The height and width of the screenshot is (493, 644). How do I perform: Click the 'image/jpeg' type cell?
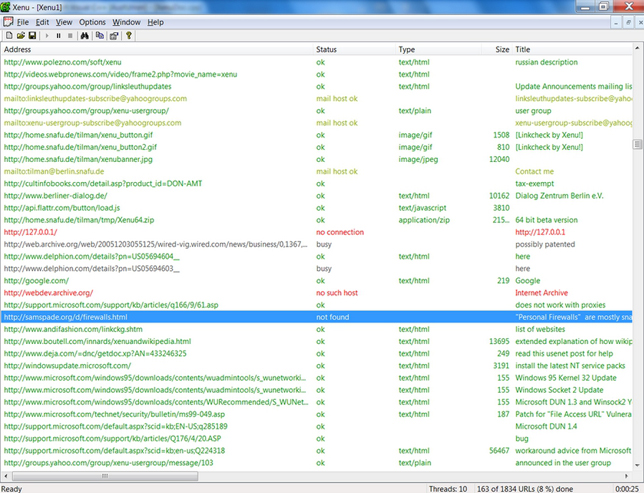pos(418,159)
